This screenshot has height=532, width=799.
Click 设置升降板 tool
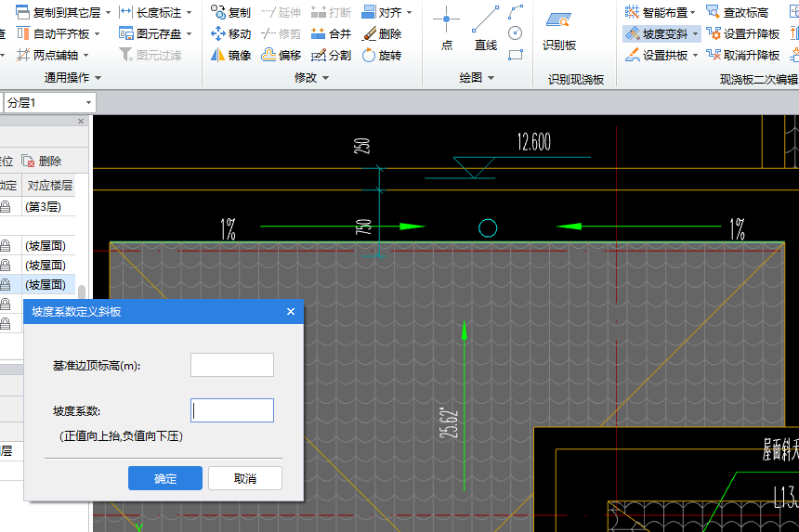[742, 34]
